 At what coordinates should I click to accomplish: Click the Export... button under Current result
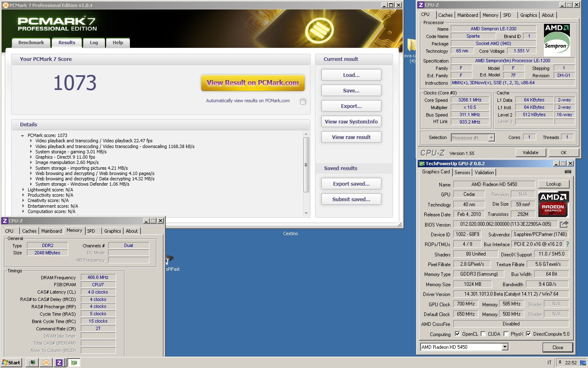click(x=351, y=106)
